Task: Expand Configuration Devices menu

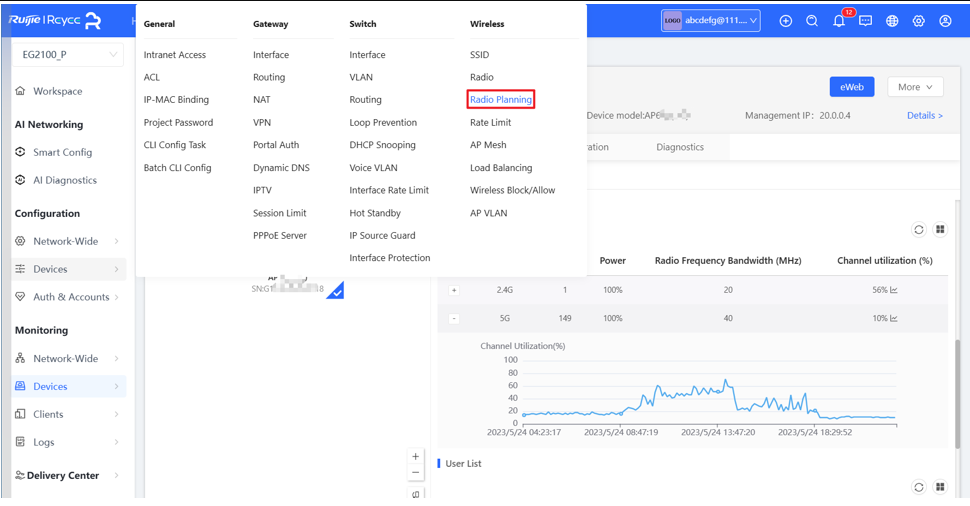Action: tap(68, 269)
